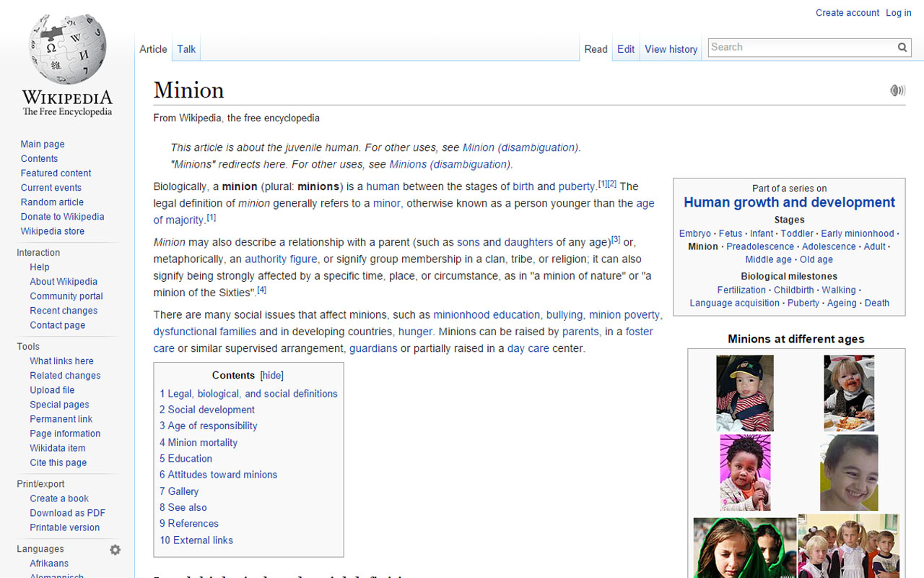Open minion poverty link

pos(624,315)
